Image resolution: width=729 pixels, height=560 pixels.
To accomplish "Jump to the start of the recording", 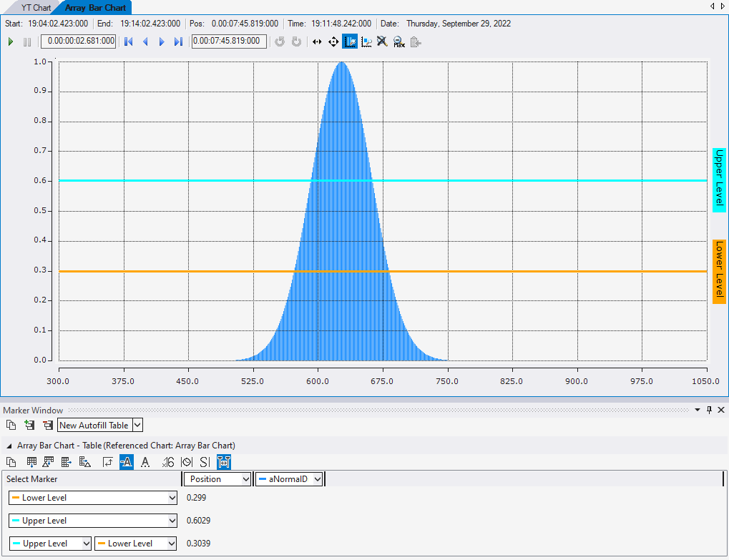I will coord(129,41).
